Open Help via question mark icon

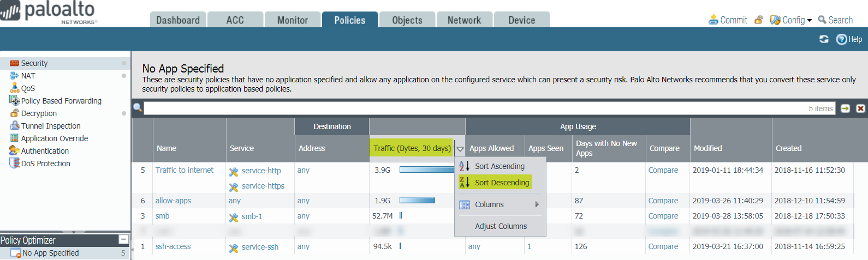click(x=841, y=39)
